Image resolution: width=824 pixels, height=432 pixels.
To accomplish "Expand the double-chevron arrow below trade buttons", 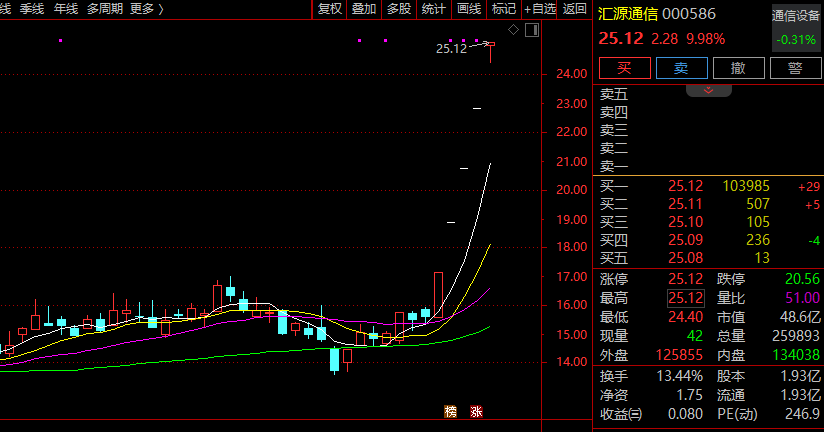I will coord(709,90).
